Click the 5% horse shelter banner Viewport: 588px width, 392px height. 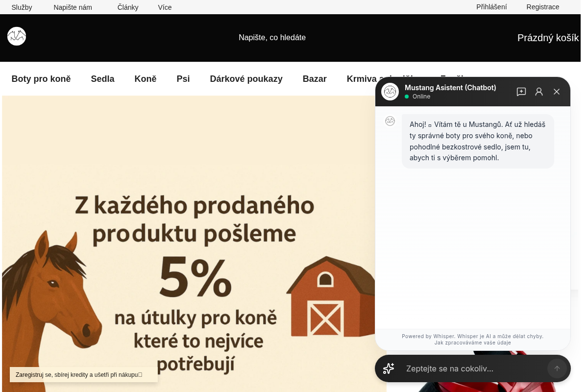point(194,244)
